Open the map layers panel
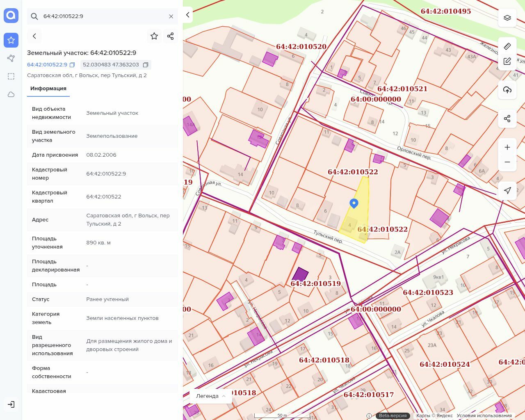 [507, 18]
